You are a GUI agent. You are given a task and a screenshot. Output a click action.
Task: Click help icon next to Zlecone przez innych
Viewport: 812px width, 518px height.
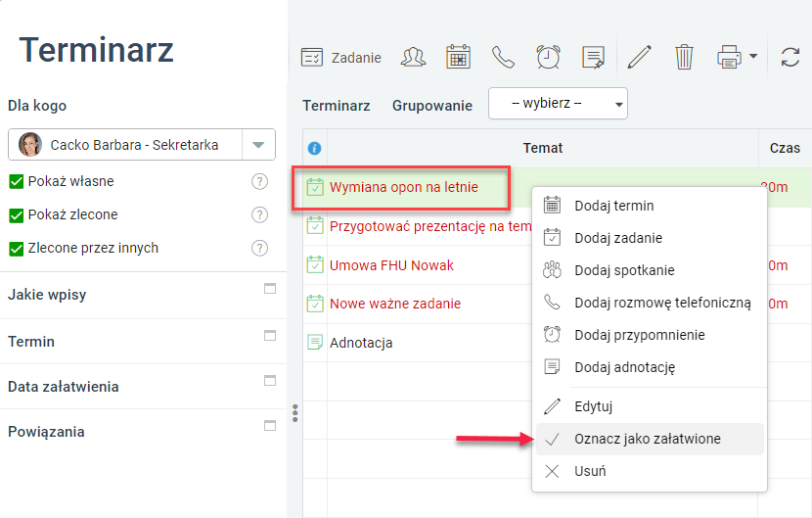point(259,248)
